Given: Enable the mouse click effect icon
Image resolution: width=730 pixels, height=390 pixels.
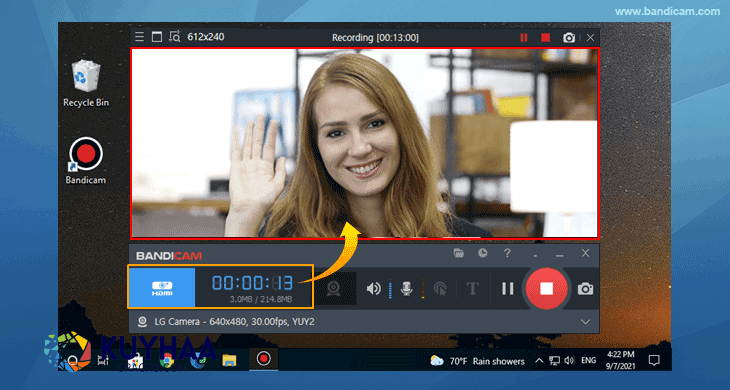Looking at the screenshot, I should point(440,289).
